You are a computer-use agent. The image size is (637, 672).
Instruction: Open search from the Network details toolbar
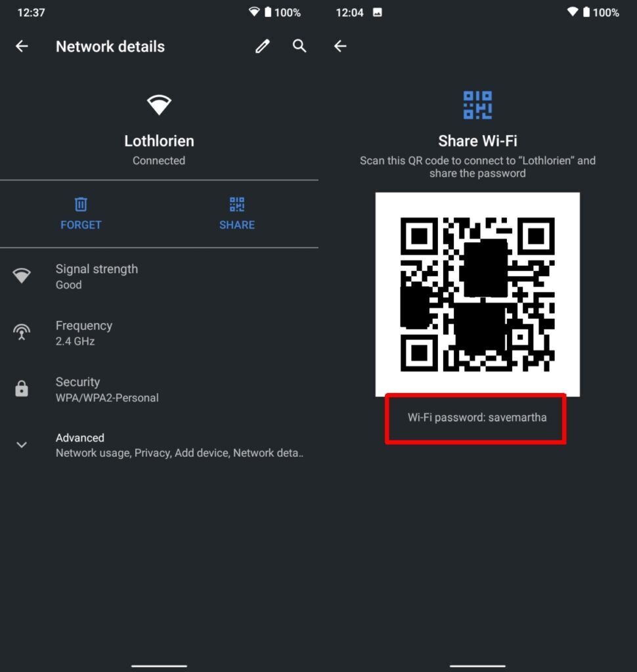pos(299,46)
